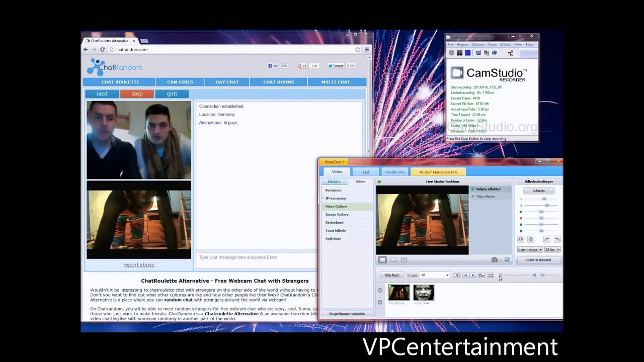Click the CamStudio video annotations icon
The image size is (644, 362).
pyautogui.click(x=486, y=53)
